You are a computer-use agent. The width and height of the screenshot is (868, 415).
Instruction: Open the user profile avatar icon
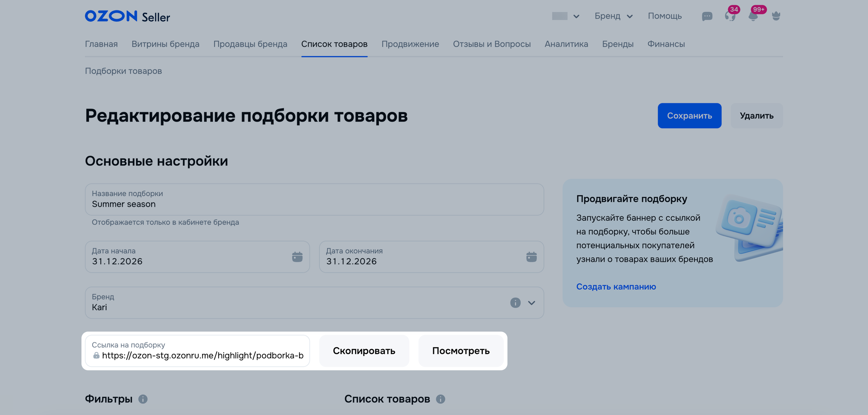[776, 16]
